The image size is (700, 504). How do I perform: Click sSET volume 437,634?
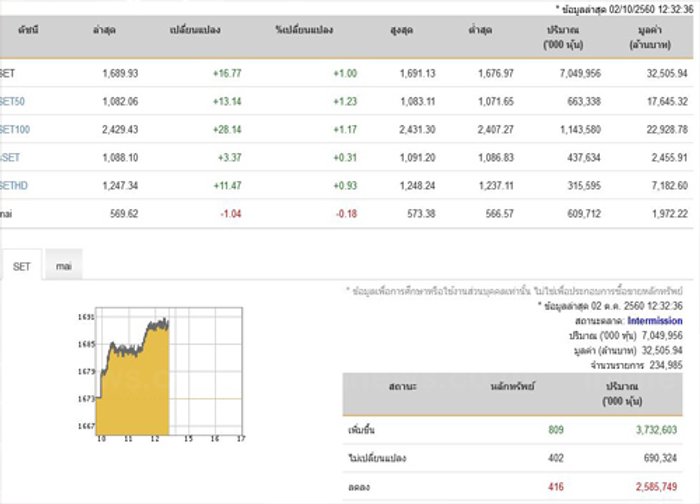tap(584, 158)
